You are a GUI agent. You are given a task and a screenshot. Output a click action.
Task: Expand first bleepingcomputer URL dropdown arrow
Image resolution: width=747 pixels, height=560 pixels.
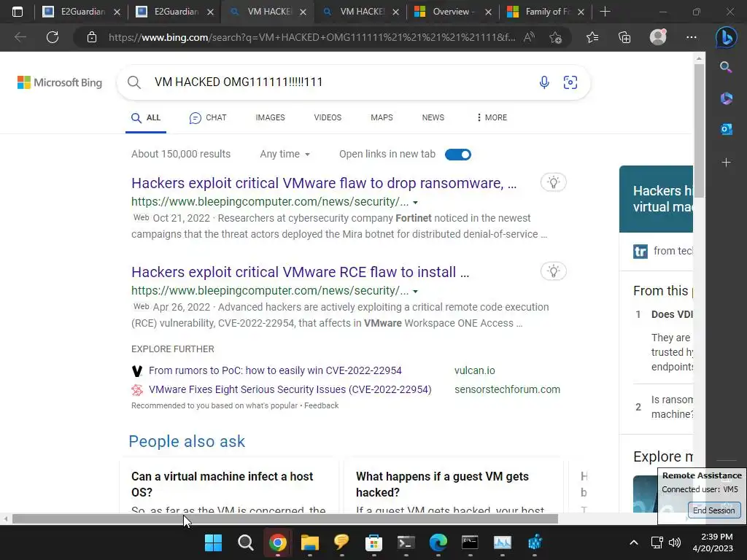pyautogui.click(x=415, y=203)
